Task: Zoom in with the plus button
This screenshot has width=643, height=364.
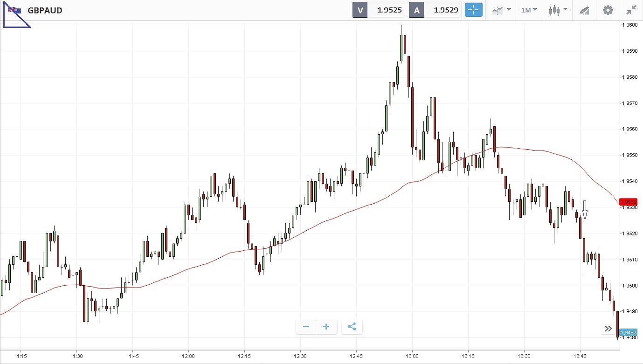Action: [x=326, y=327]
